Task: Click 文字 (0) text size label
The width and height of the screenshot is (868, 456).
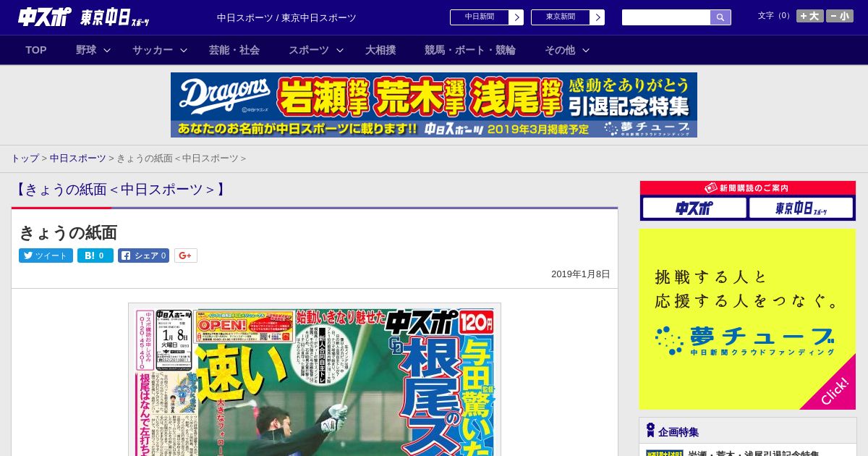Action: [x=775, y=15]
